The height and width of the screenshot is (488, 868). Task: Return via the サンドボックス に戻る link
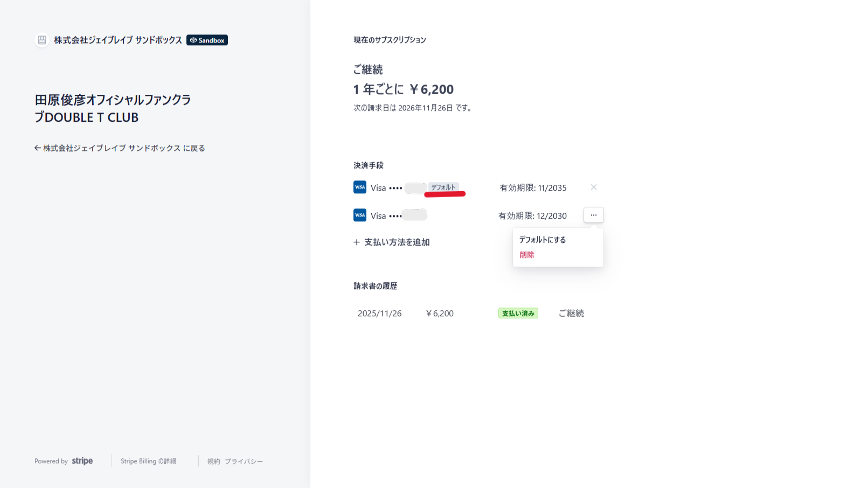(124, 148)
